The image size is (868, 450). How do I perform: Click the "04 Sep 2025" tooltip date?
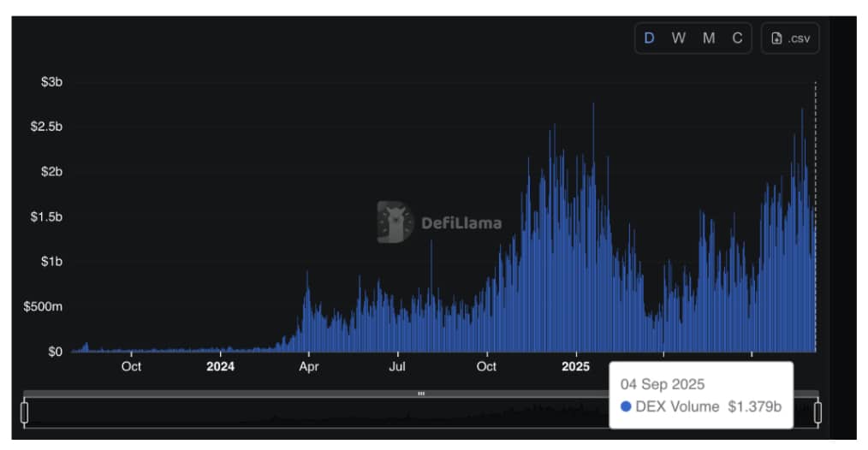(663, 385)
